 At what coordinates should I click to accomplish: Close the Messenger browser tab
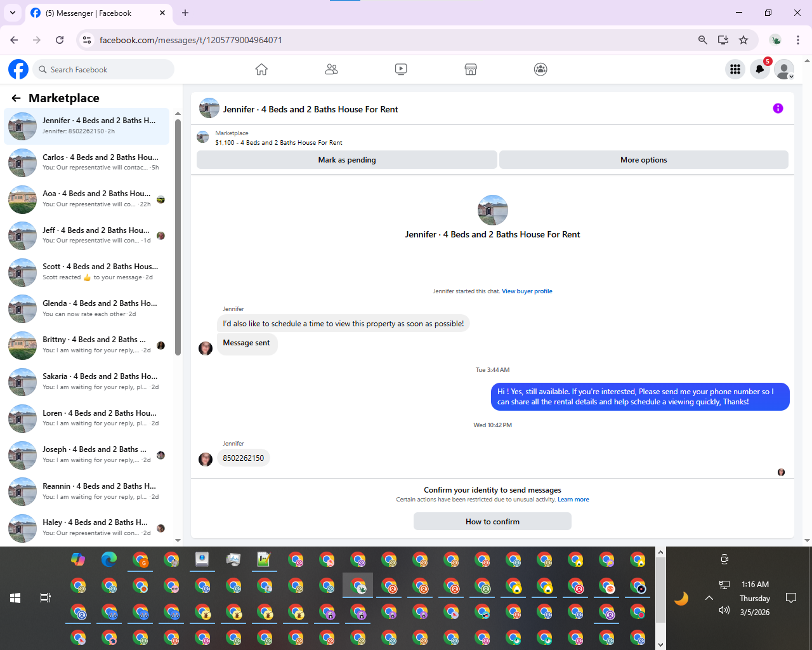162,13
